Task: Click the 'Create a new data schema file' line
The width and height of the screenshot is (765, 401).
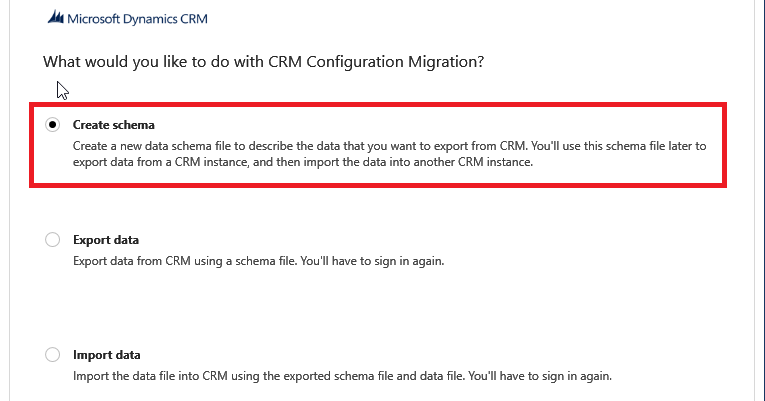Action: (389, 146)
